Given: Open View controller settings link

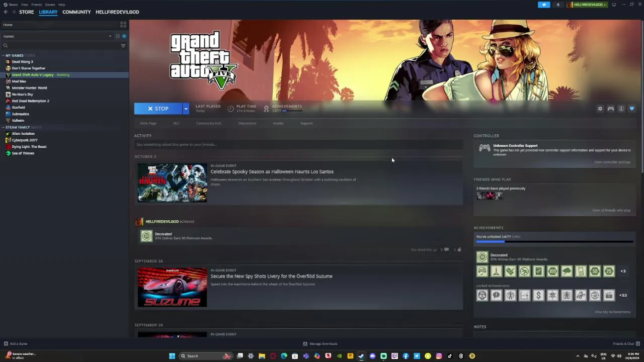Looking at the screenshot, I should coord(612,162).
